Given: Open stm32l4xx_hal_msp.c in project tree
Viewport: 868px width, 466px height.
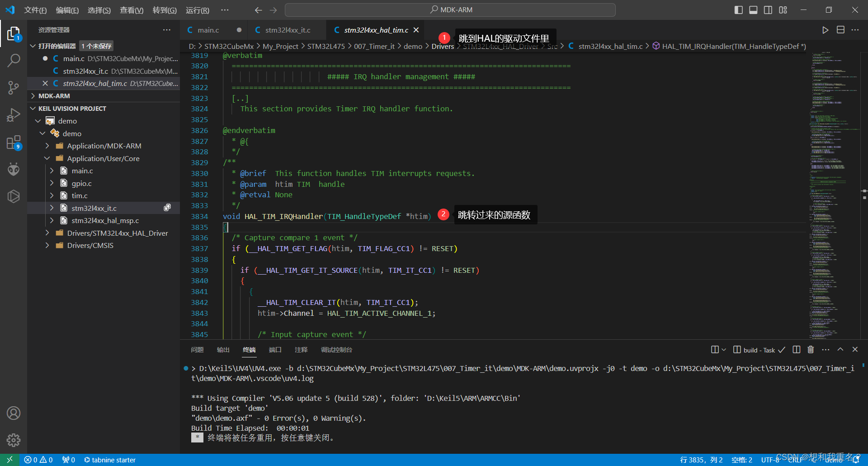Looking at the screenshot, I should point(105,220).
